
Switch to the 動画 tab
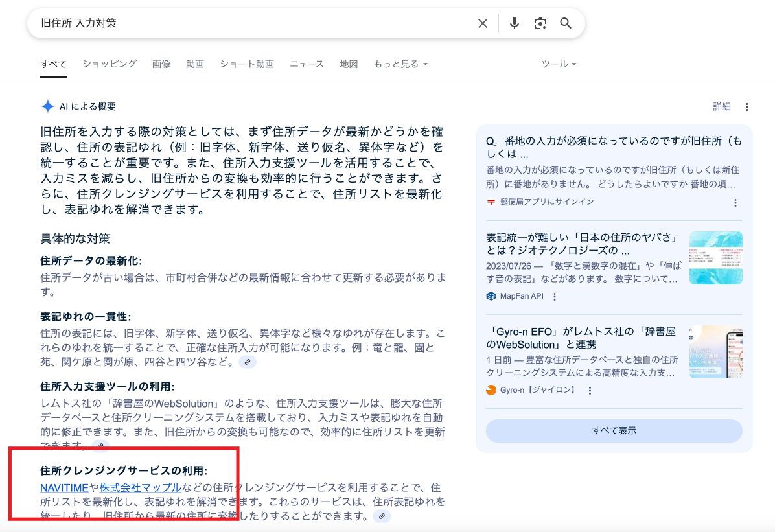195,64
